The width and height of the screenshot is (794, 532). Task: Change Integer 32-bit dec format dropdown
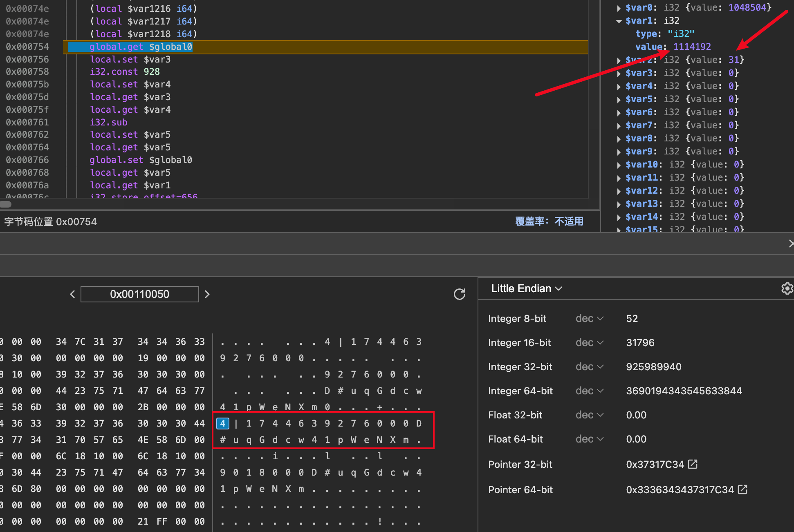pyautogui.click(x=589, y=367)
